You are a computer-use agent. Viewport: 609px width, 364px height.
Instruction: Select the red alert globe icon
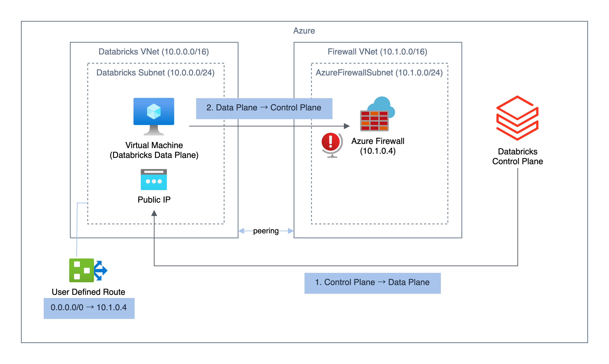[332, 145]
